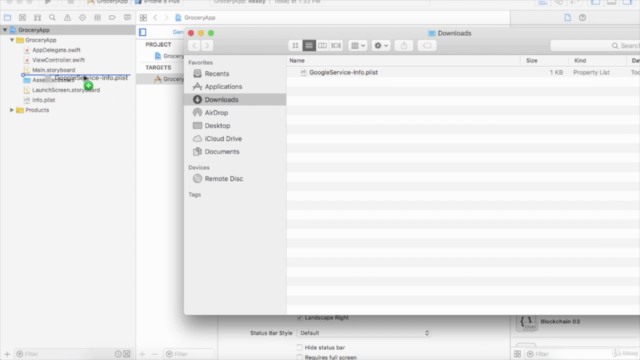Switch Finder to icon view
The image size is (640, 360).
pos(295,45)
